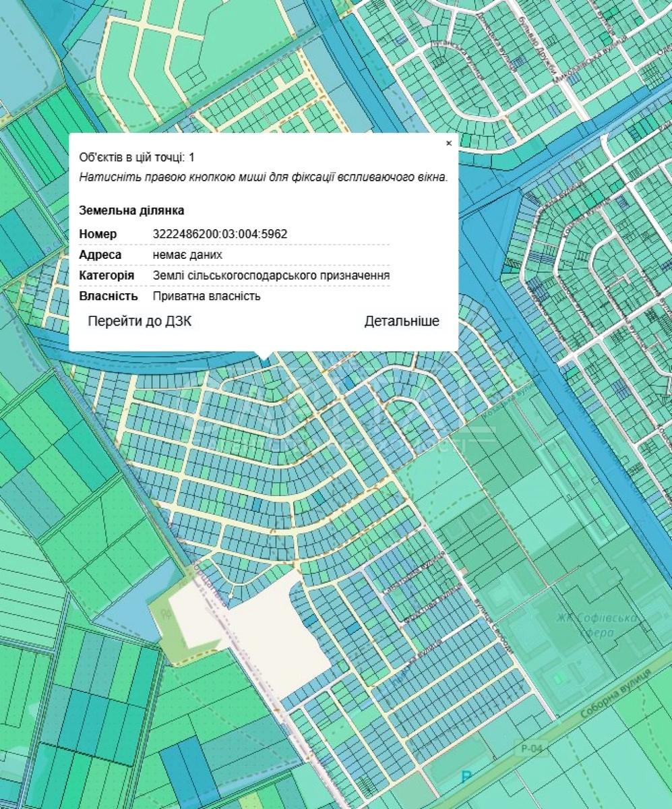Viewport: 672px width, 809px height.
Task: Click the 'Об'єктів в цій точці: 1' text
Action: (x=137, y=157)
